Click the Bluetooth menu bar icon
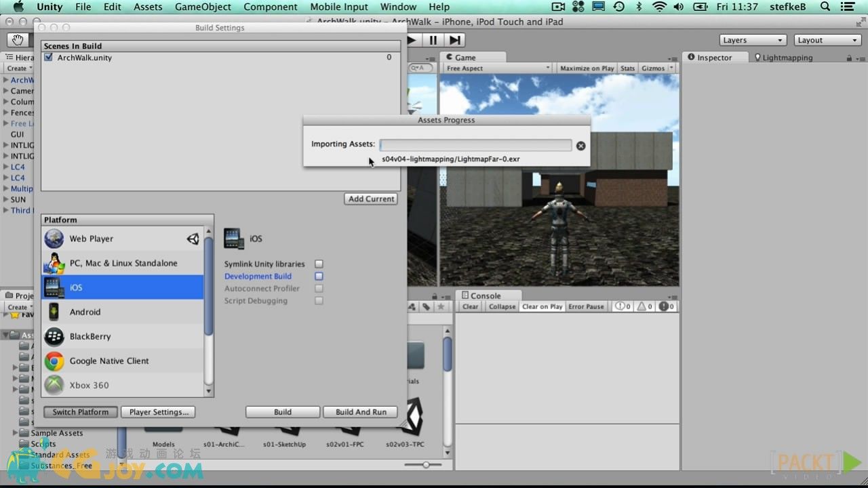868x488 pixels. (x=639, y=7)
